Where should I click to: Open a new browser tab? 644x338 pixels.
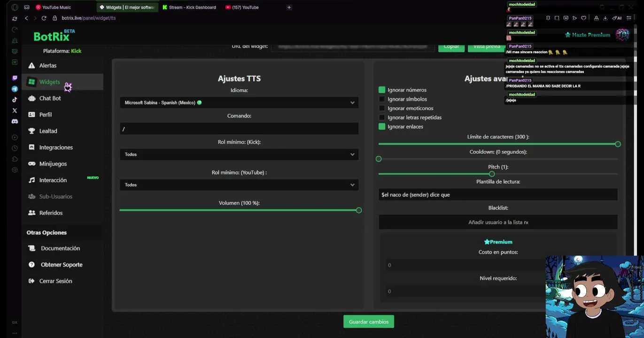(289, 8)
